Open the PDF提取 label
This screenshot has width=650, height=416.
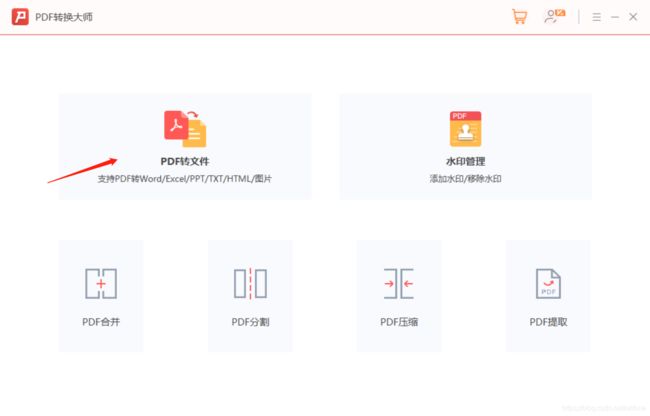tap(548, 322)
